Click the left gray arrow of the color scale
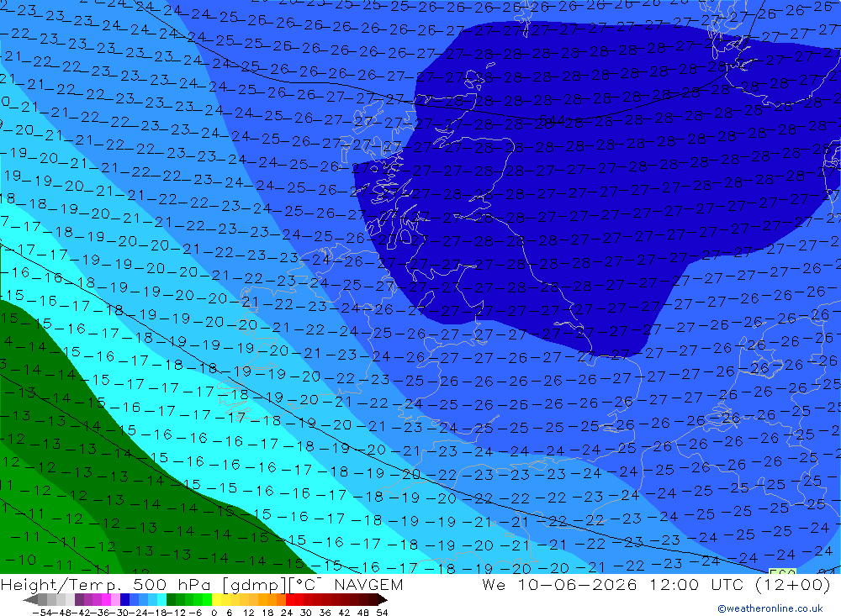Screen dimensions: 841x616 pos(30,599)
